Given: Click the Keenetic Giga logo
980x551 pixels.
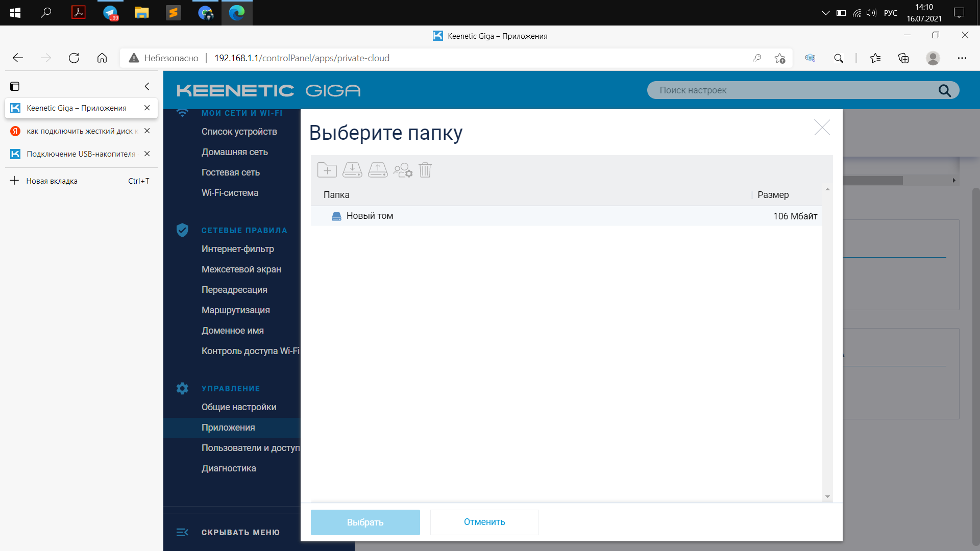Looking at the screenshot, I should pos(268,90).
